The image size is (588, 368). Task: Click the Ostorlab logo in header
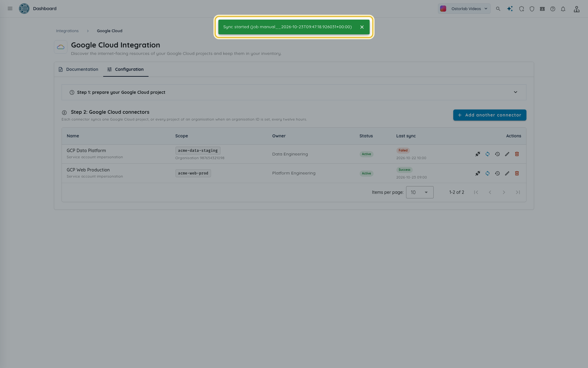pyautogui.click(x=24, y=9)
